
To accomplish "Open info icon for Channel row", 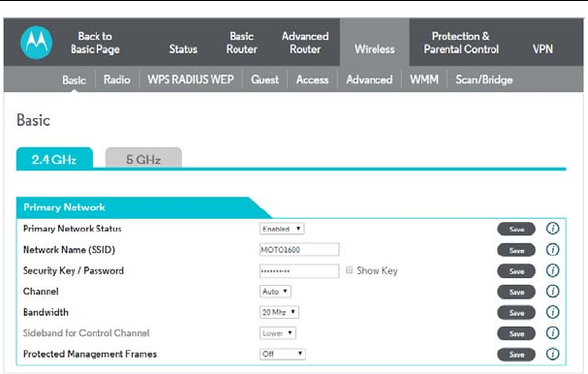I will coord(552,291).
